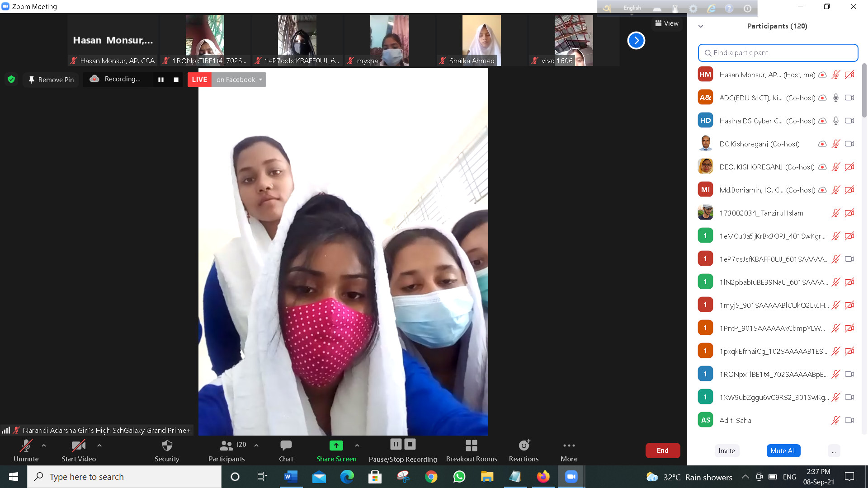This screenshot has width=868, height=488.
Task: Expand video options arrow beside Start Video
Action: 99,446
